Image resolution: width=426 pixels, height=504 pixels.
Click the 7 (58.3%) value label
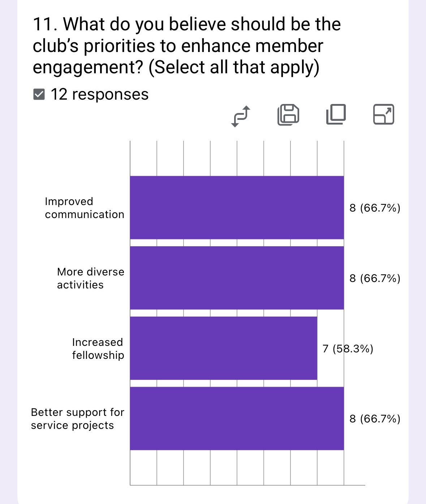[348, 349]
